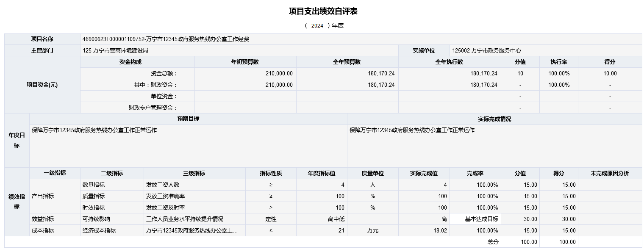Select the 18.02 actual completion value
The height and width of the screenshot is (249, 644).
(x=424, y=230)
